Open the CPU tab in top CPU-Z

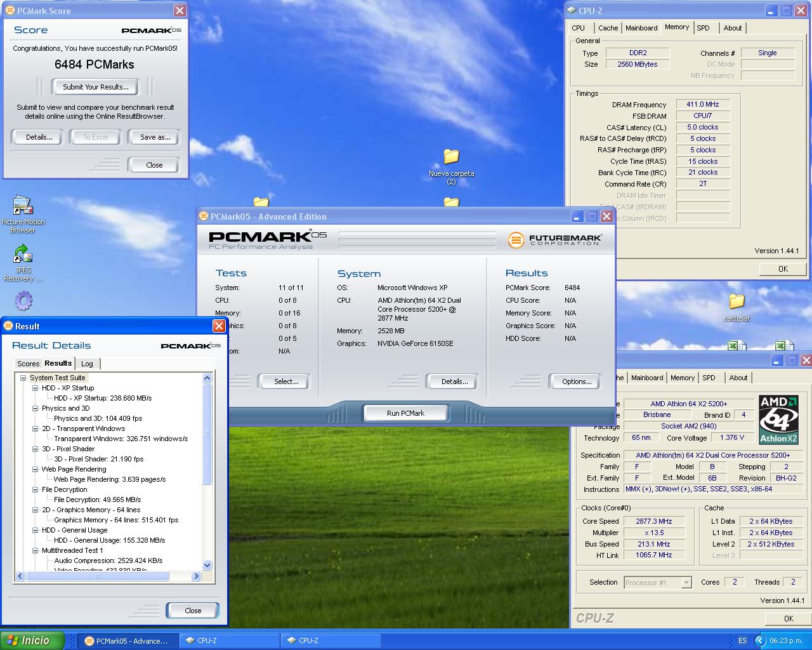[579, 28]
